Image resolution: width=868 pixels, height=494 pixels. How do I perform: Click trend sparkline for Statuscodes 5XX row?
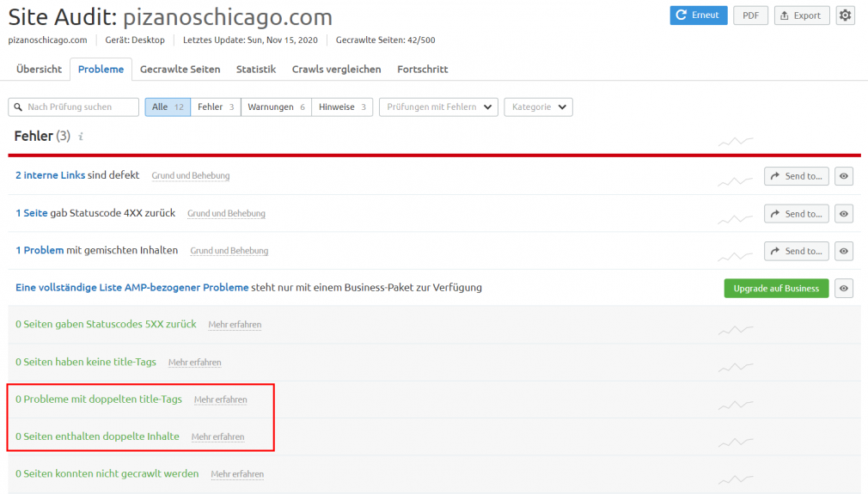[736, 330]
